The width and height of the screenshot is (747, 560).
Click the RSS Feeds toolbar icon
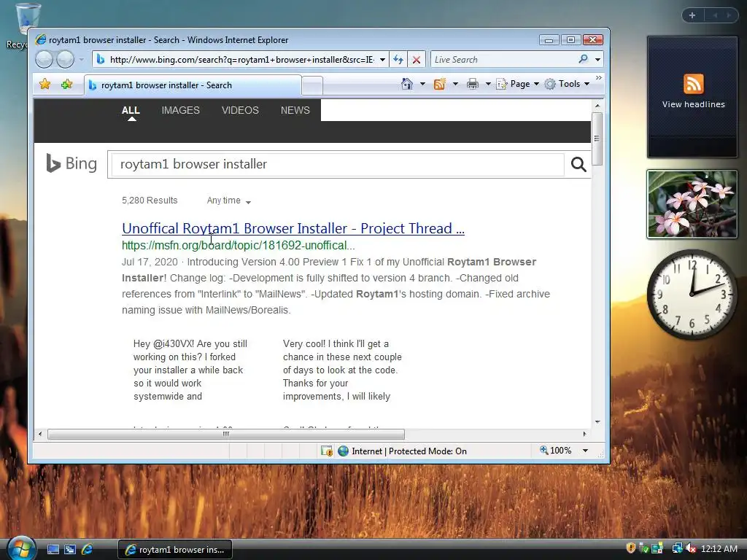[439, 84]
